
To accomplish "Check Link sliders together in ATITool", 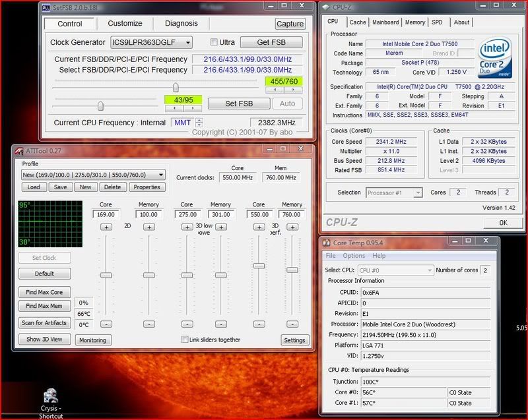I will click(185, 340).
